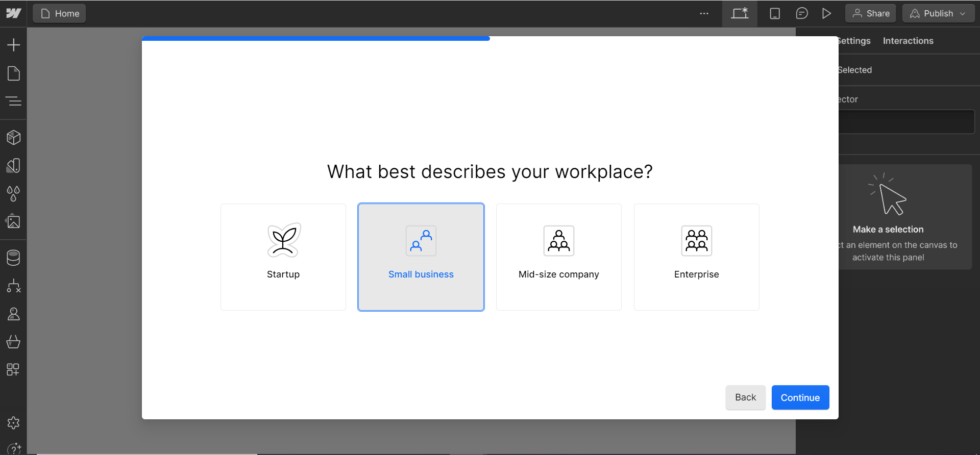Choose the Mid-size company option
Viewport: 980px width, 455px height.
coord(558,257)
